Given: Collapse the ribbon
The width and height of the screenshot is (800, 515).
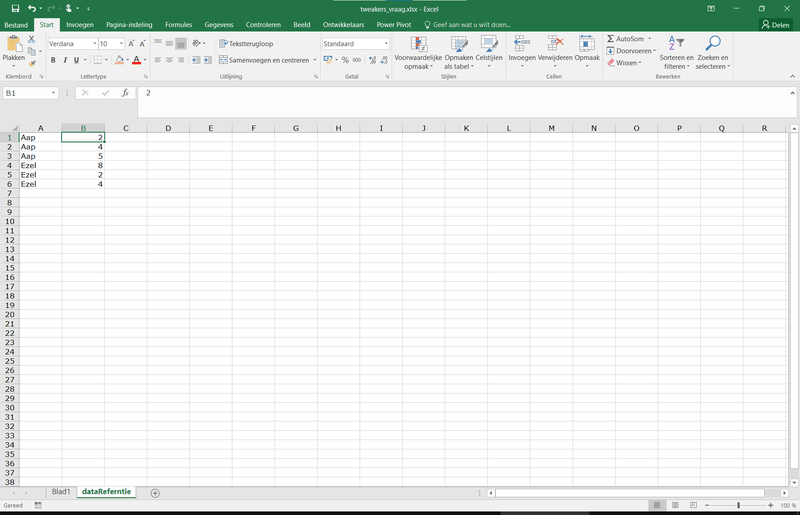Looking at the screenshot, I should pyautogui.click(x=792, y=77).
